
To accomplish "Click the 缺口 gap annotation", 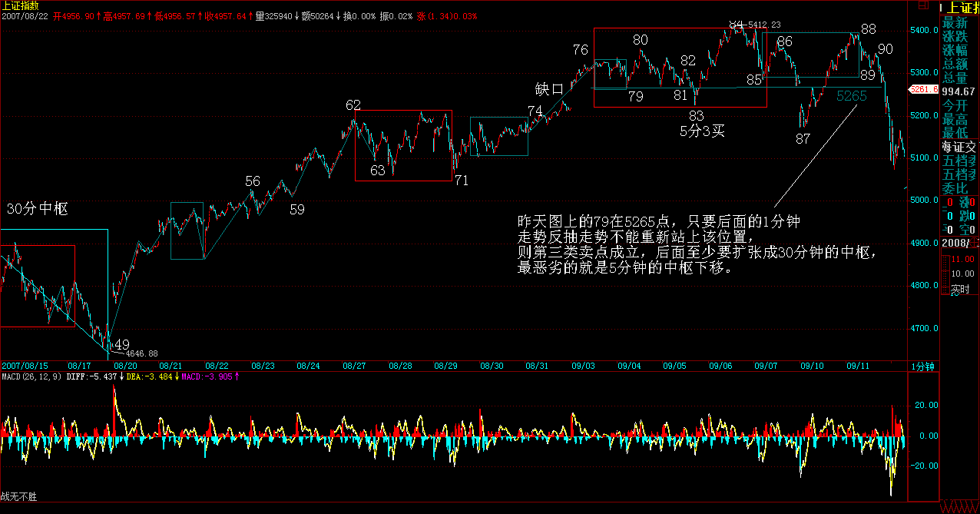I will tap(550, 90).
